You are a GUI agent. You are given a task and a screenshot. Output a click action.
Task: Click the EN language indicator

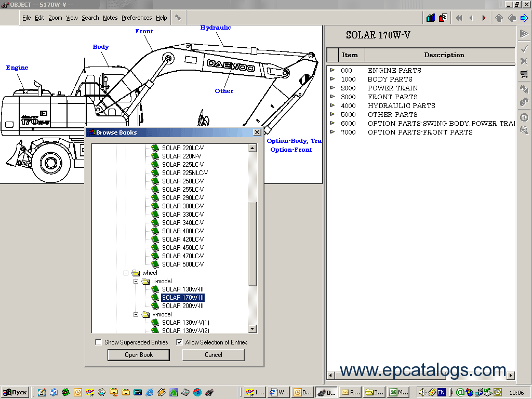pyautogui.click(x=441, y=393)
